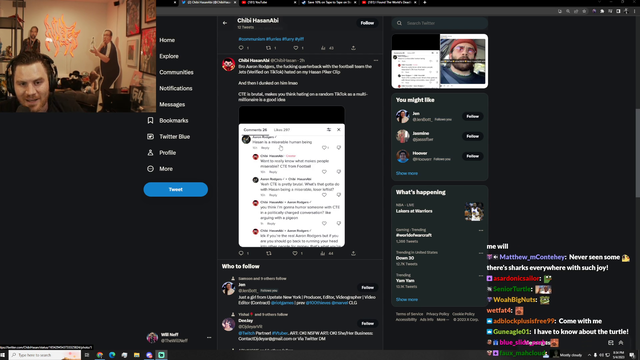Open Twitter Blue in the sidebar

tap(169, 136)
